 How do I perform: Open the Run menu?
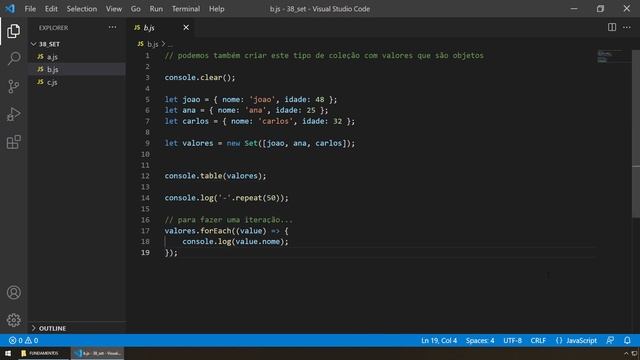[x=156, y=9]
